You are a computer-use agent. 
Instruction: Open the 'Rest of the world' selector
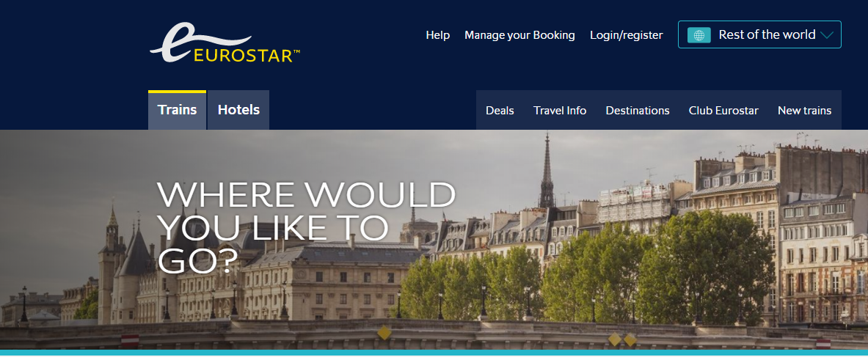coord(759,34)
